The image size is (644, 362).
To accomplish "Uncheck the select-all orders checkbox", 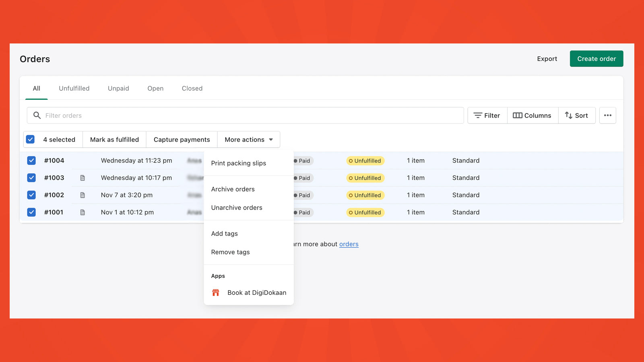I will click(30, 140).
